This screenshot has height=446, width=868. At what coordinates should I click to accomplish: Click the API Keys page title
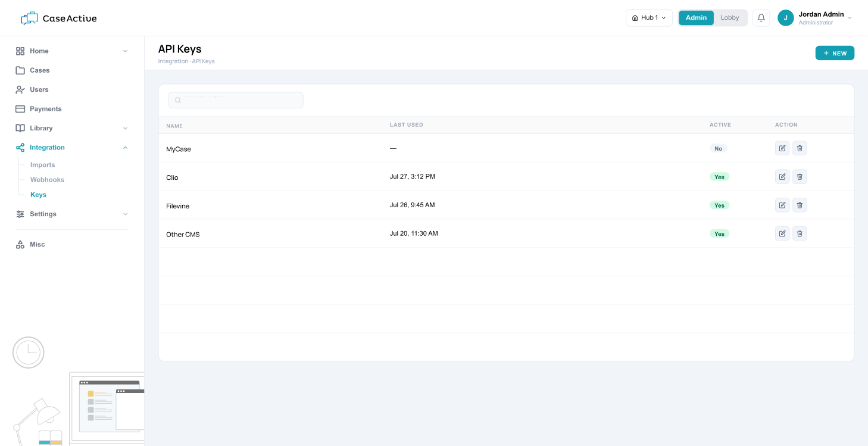point(180,49)
